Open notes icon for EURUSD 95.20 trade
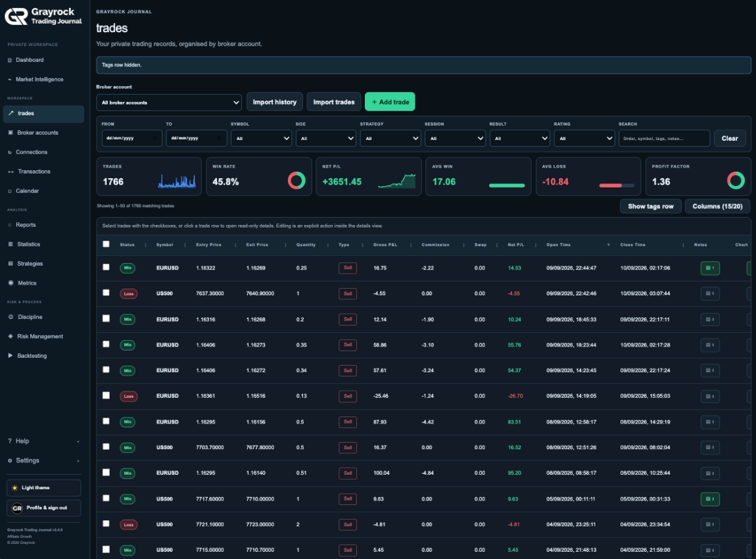 [x=710, y=473]
